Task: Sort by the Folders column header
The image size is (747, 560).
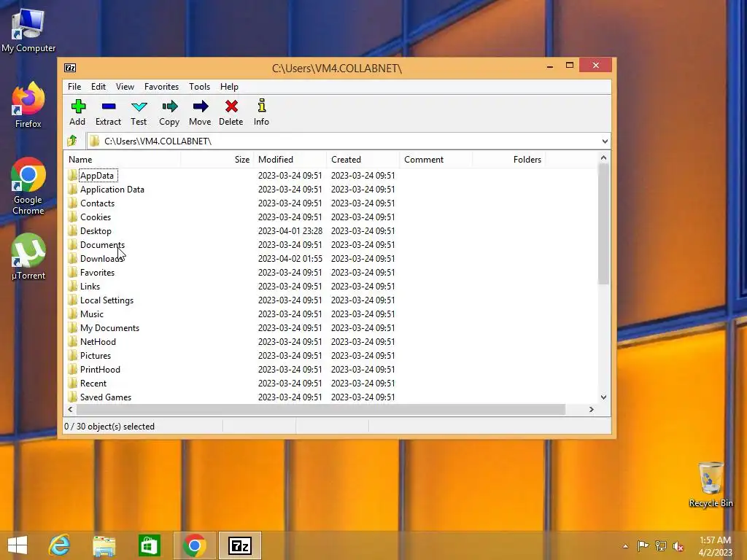Action: pyautogui.click(x=508, y=160)
